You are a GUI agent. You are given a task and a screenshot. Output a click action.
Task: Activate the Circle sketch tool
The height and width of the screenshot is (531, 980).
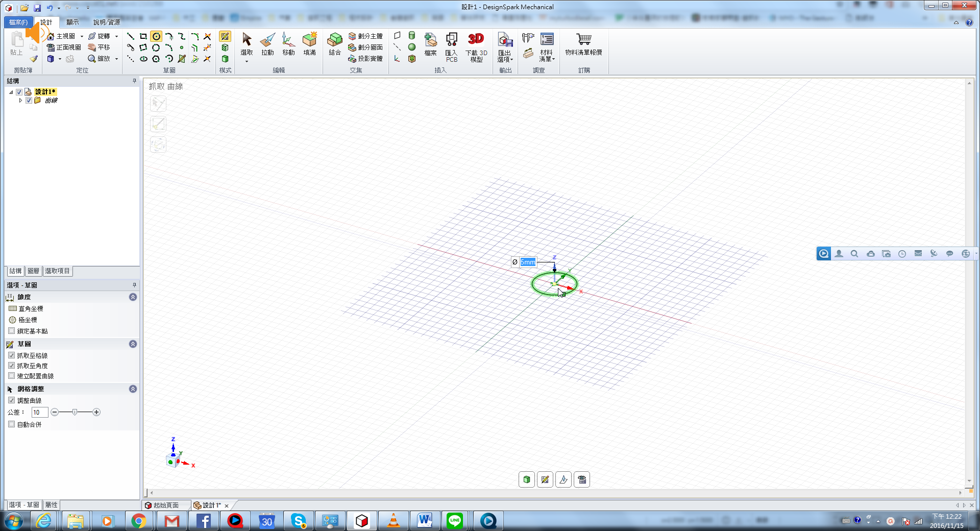(156, 36)
